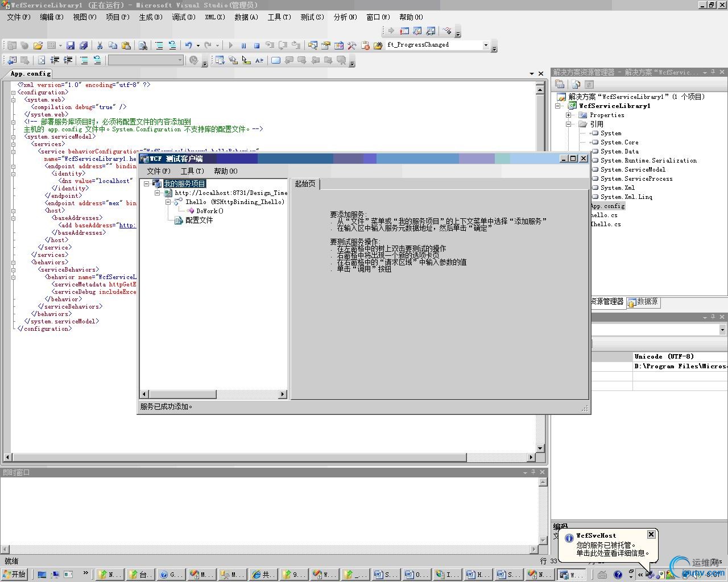The width and height of the screenshot is (728, 582).
Task: Collapse the configuration XML outline node
Action: point(14,92)
